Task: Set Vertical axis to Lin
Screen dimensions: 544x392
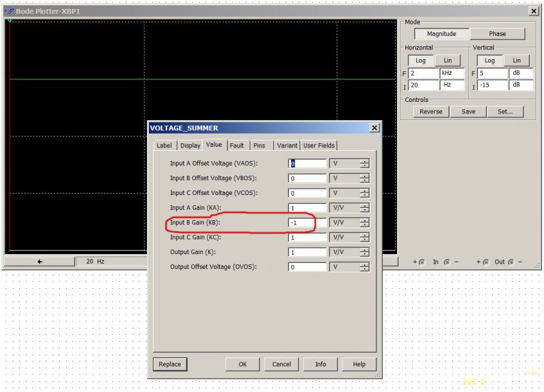Action: point(517,60)
